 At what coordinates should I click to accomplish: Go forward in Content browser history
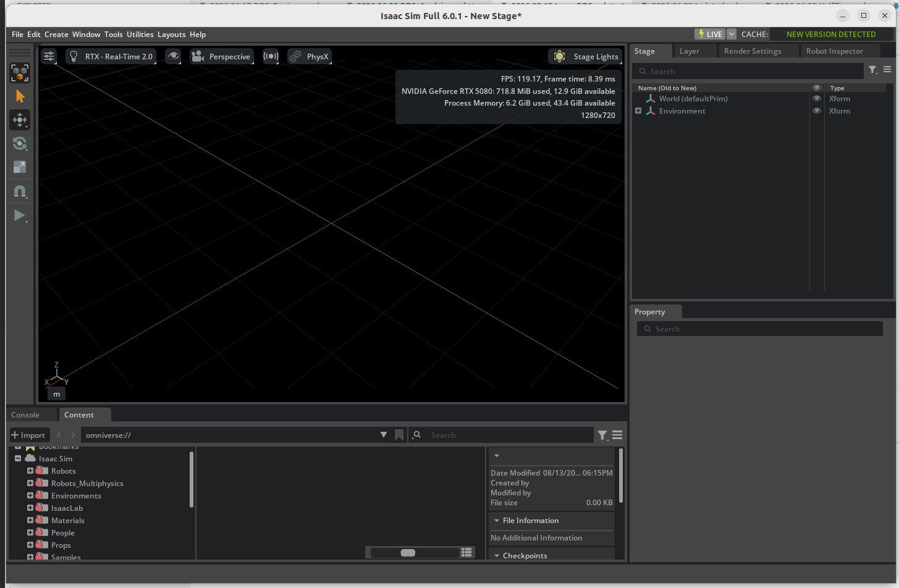(73, 435)
